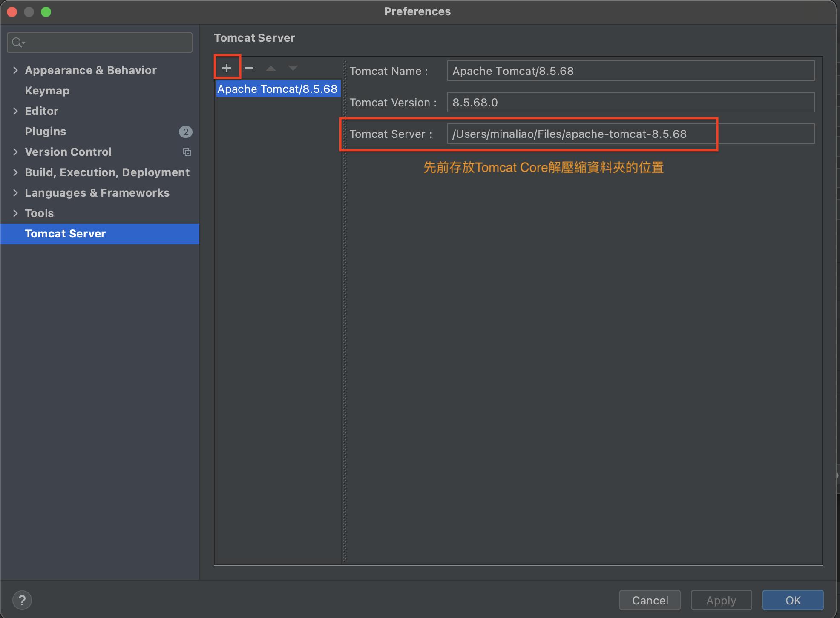The width and height of the screenshot is (840, 618).
Task: Move selected server up with arrow
Action: click(271, 68)
